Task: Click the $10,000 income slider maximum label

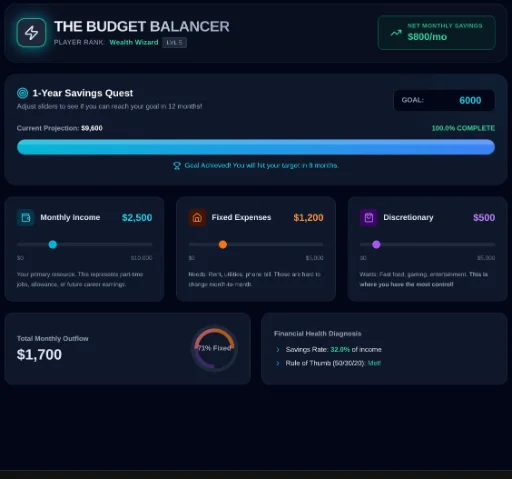Action: pos(141,258)
